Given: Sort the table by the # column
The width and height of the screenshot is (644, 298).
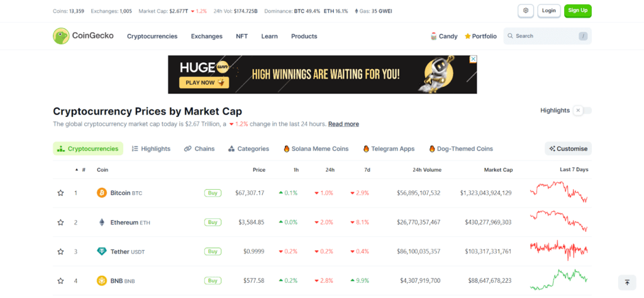Looking at the screenshot, I should [80, 170].
